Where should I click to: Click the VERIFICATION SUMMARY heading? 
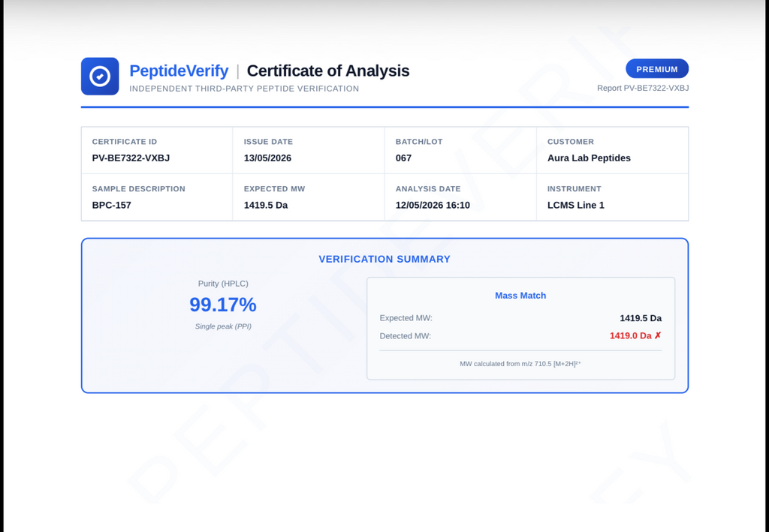click(x=384, y=259)
